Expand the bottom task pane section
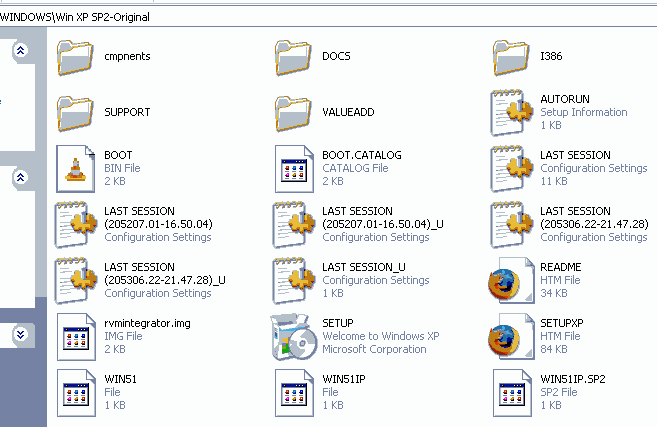This screenshot has width=657, height=427. 21,334
